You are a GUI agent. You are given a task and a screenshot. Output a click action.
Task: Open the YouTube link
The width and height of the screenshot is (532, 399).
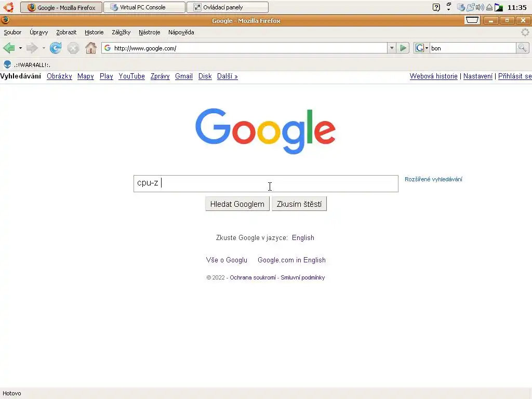[x=131, y=76]
